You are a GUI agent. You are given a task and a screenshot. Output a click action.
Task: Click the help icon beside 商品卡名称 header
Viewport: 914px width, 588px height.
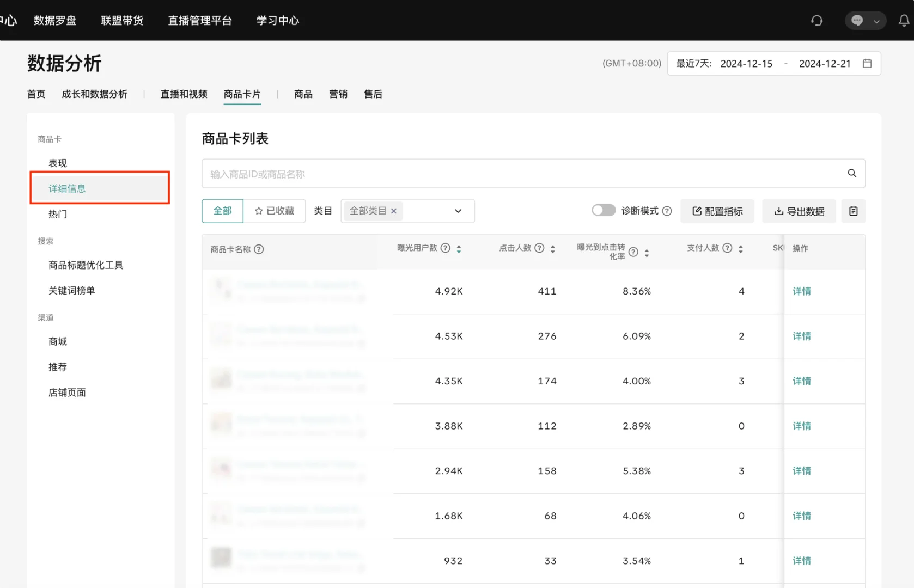tap(259, 249)
